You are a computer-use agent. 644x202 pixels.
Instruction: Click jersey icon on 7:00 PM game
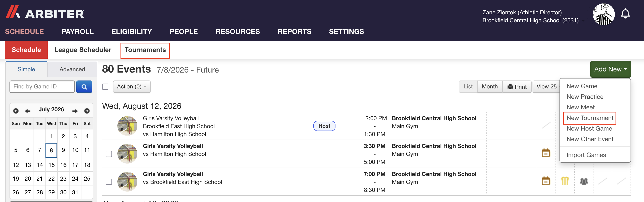565,181
